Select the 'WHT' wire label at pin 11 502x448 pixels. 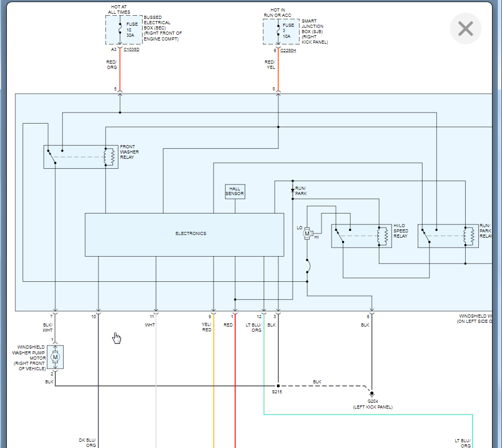pos(150,325)
